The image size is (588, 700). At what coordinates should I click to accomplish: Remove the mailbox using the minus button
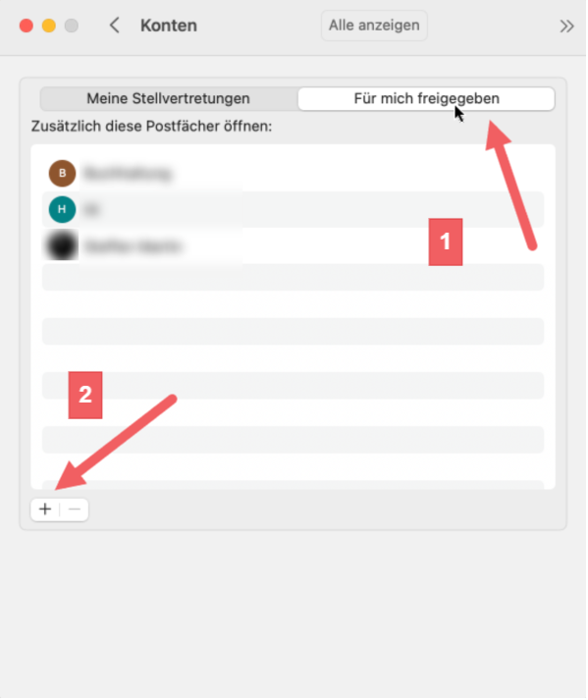pos(75,510)
